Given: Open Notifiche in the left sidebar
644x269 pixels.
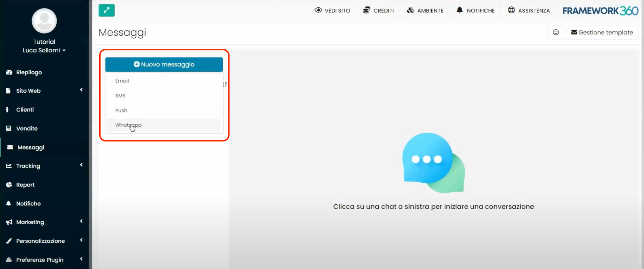Looking at the screenshot, I should [28, 204].
